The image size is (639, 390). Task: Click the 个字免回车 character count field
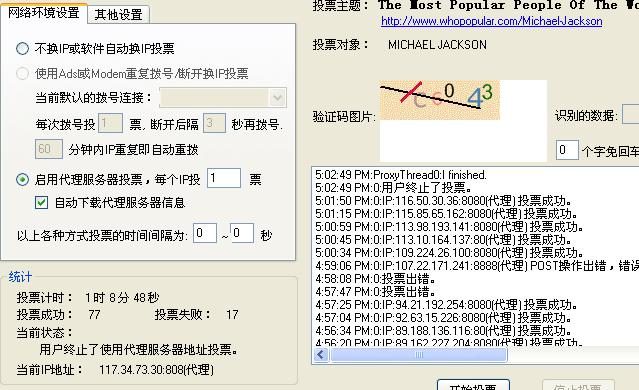[x=567, y=150]
